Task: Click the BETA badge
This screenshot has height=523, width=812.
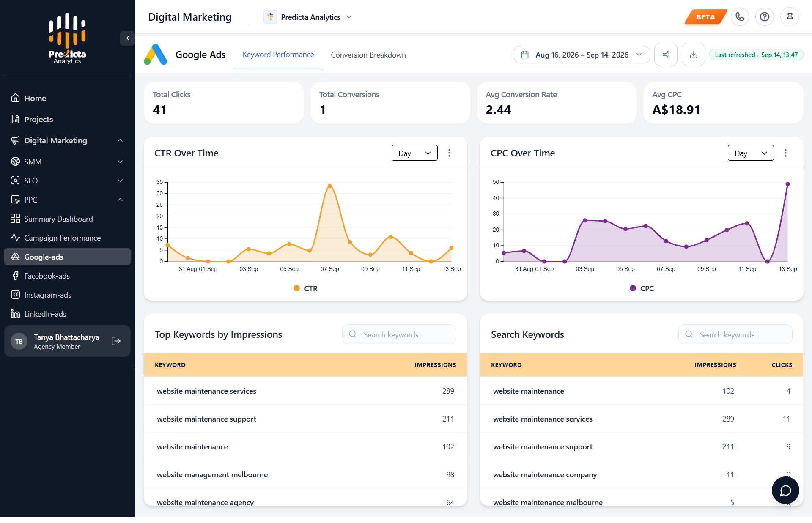Action: [705, 17]
